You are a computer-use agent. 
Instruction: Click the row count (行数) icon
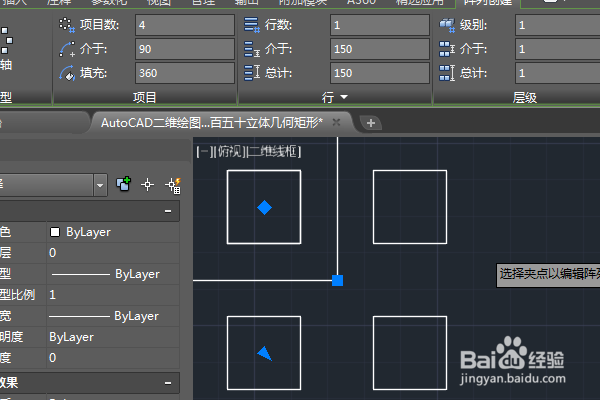pos(252,25)
